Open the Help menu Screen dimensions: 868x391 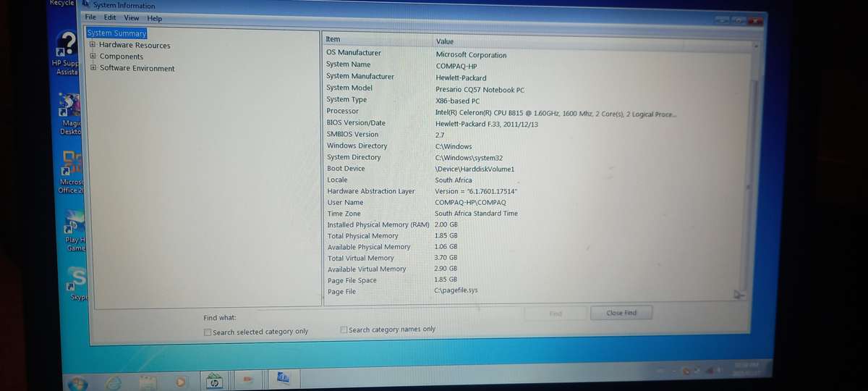pos(155,18)
